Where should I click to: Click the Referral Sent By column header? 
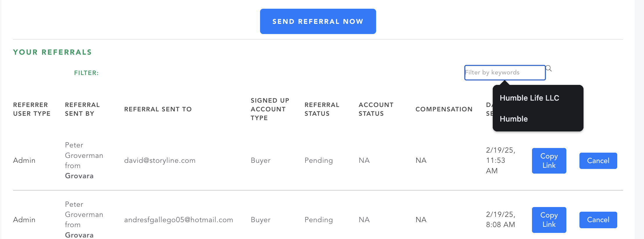click(82, 109)
